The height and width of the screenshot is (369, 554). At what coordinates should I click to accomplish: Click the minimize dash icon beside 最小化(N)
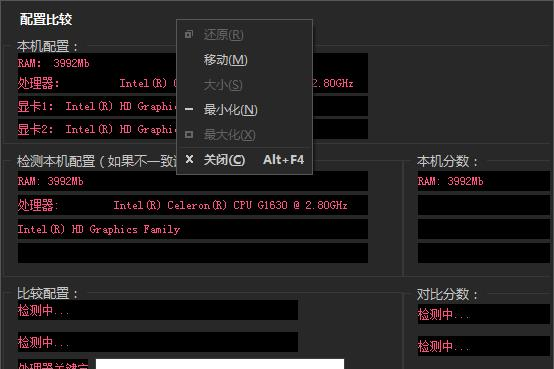click(x=189, y=109)
